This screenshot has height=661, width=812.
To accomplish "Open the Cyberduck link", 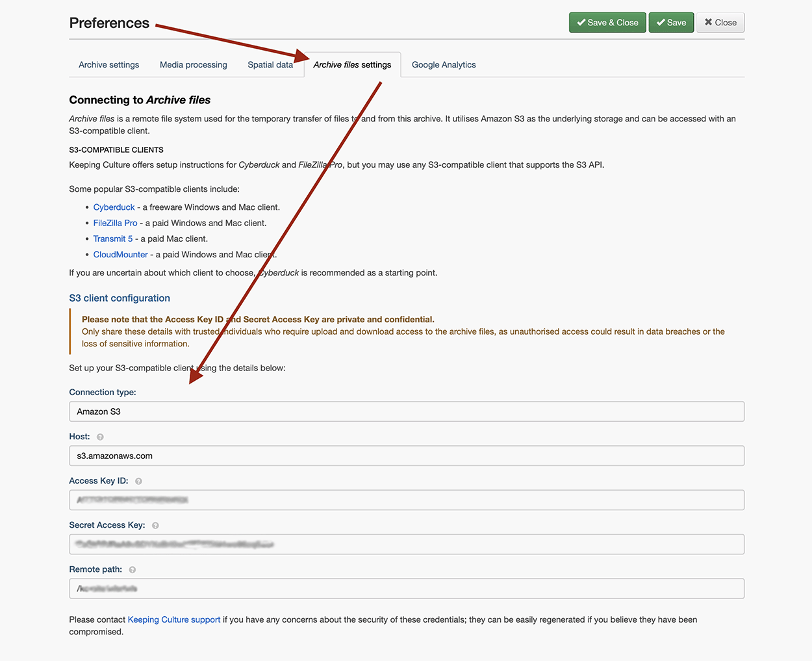I will click(114, 207).
